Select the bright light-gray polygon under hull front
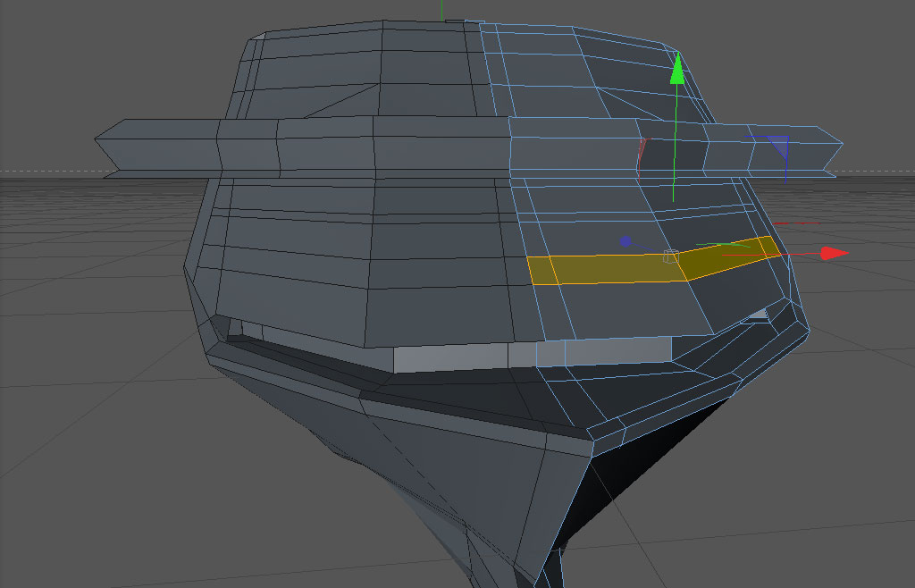915x588 pixels. pyautogui.click(x=450, y=358)
